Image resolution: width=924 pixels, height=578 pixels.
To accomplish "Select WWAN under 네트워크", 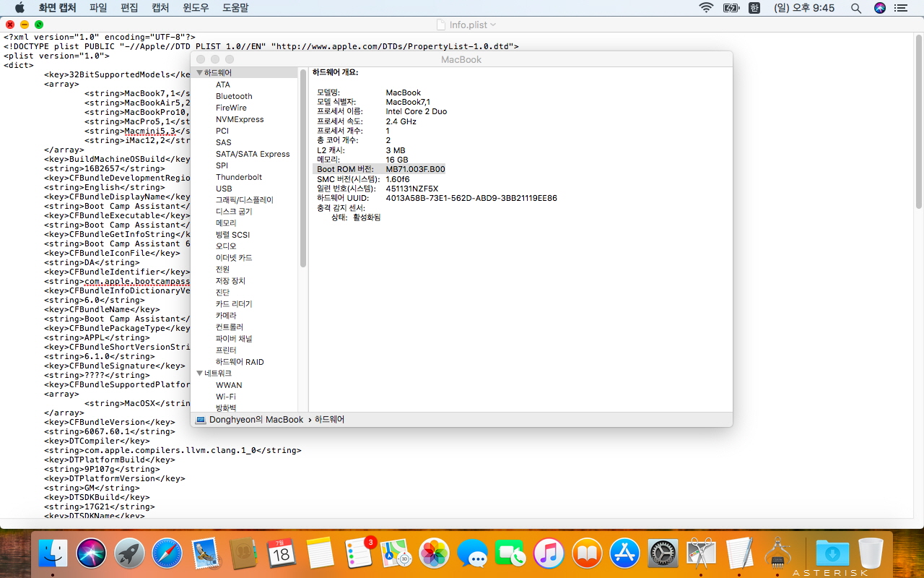I will coord(229,385).
